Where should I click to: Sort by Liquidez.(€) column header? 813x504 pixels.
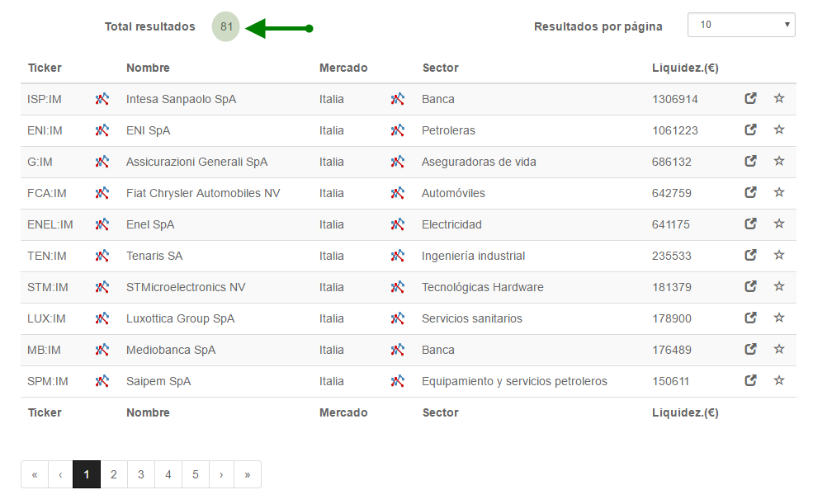click(685, 68)
